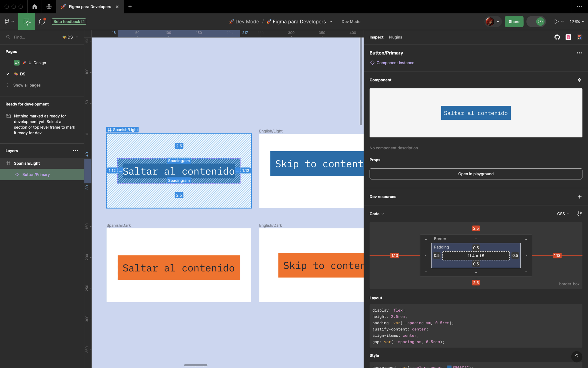
Task: Select the DS page
Action: [23, 74]
